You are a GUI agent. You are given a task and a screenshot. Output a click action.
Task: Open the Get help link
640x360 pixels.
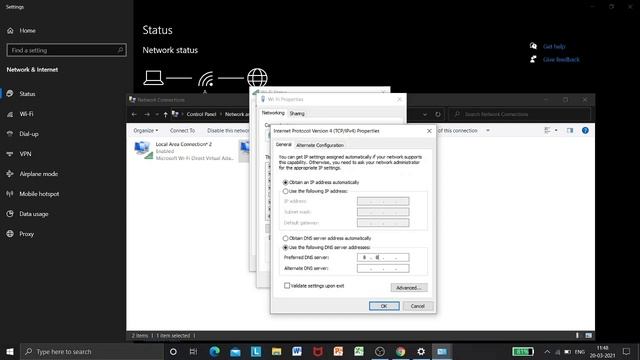click(554, 47)
